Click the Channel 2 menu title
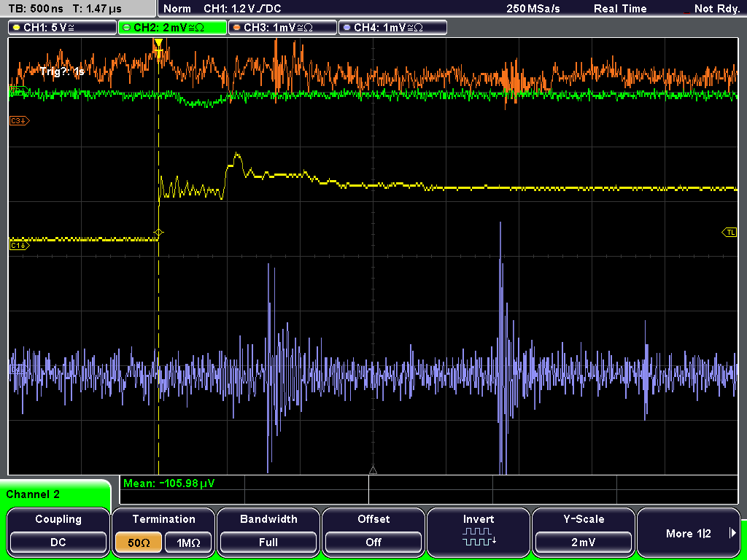 (33, 494)
